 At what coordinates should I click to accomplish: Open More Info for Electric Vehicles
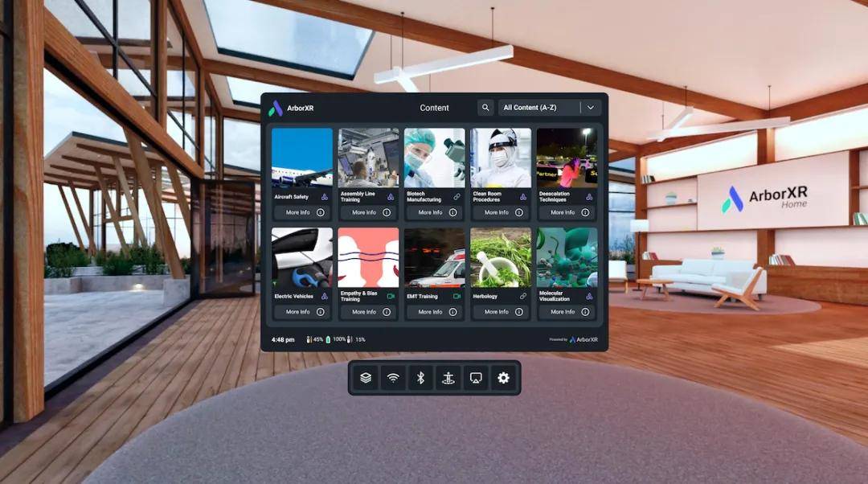[302, 312]
